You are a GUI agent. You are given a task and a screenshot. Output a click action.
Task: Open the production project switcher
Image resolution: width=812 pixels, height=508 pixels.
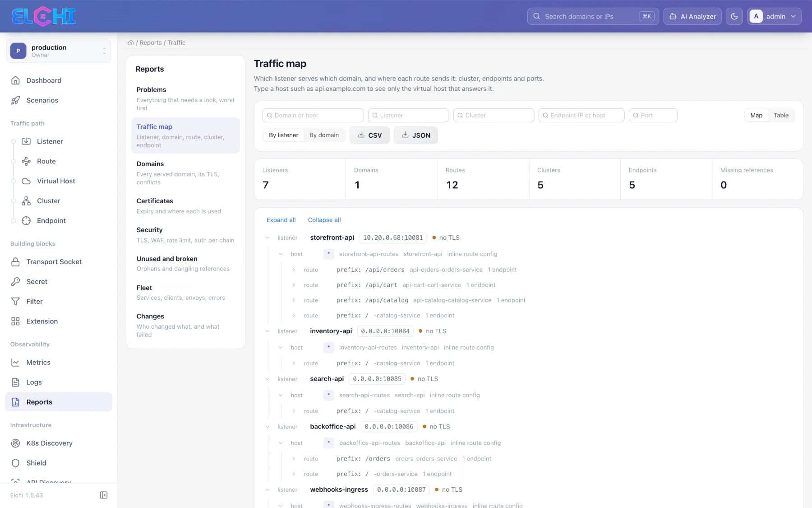(59, 51)
